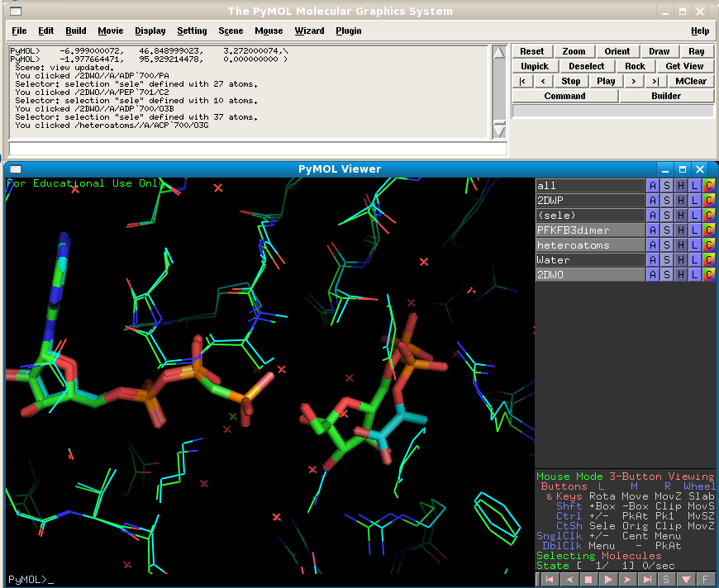Open the Show (S) dropdown for the all row

[667, 186]
